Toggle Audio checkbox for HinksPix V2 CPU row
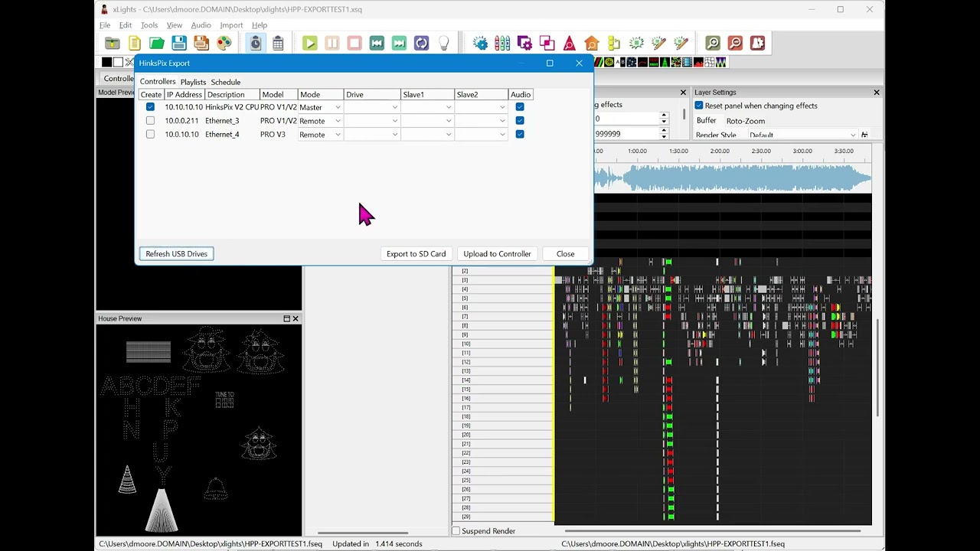The height and width of the screenshot is (551, 980). pos(520,107)
